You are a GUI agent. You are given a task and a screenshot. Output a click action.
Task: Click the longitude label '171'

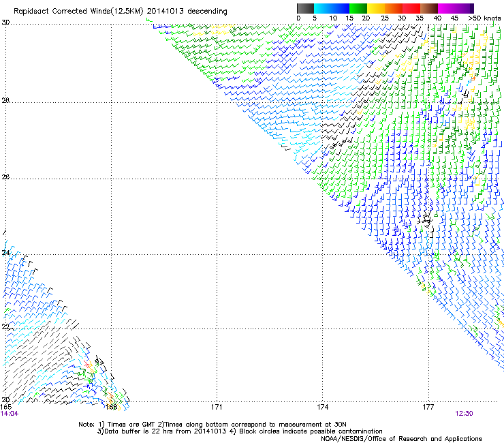217,408
